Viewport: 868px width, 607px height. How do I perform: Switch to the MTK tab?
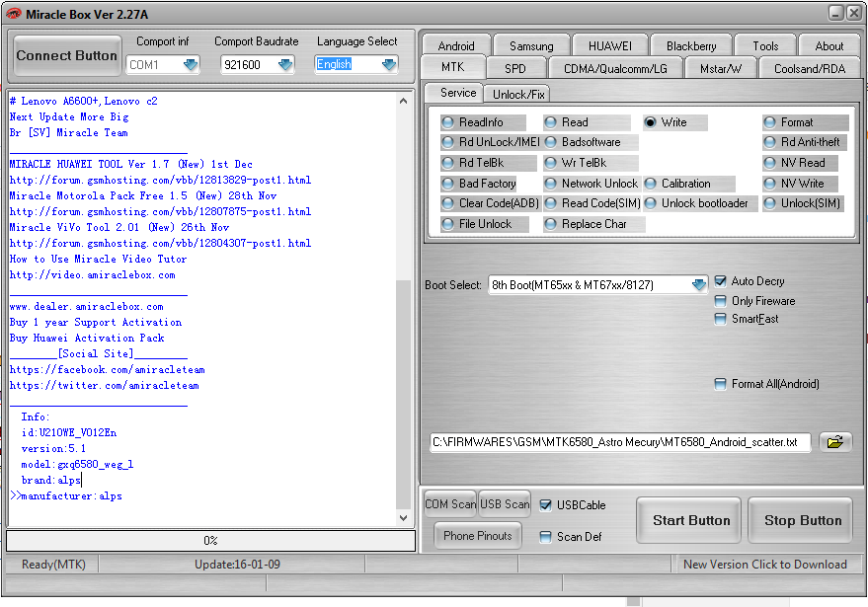pos(453,67)
